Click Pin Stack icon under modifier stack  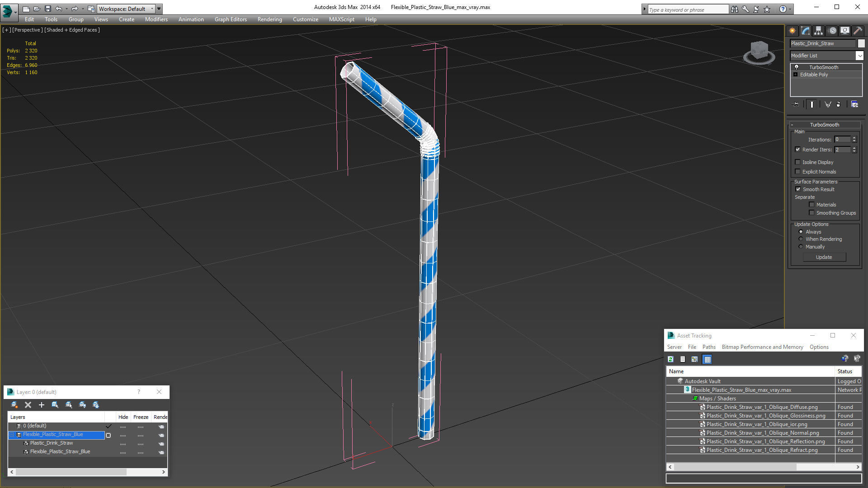click(x=796, y=104)
